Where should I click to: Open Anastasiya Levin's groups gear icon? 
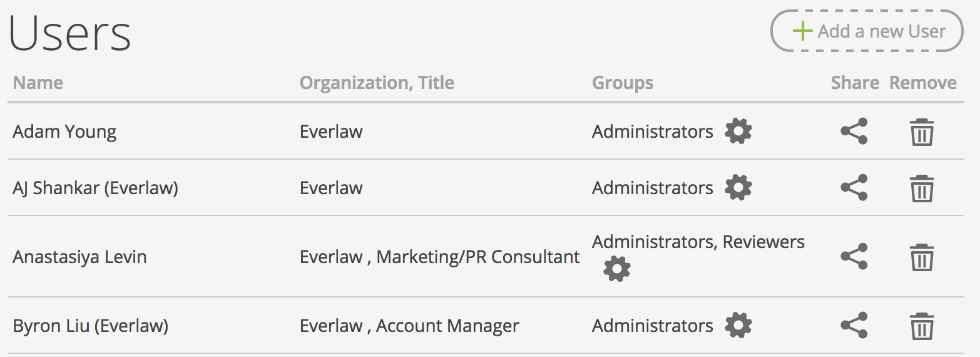coord(617,269)
